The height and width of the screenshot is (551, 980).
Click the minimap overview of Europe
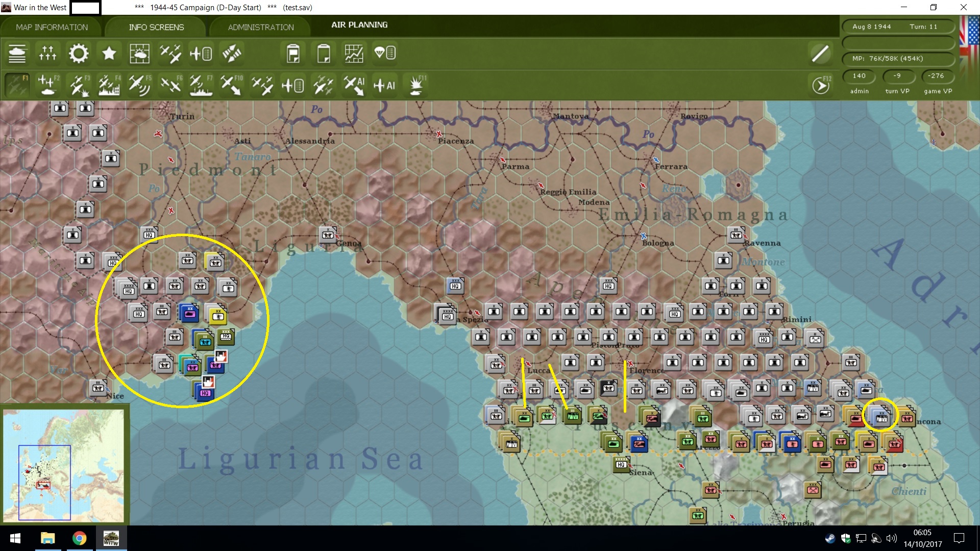[64, 465]
